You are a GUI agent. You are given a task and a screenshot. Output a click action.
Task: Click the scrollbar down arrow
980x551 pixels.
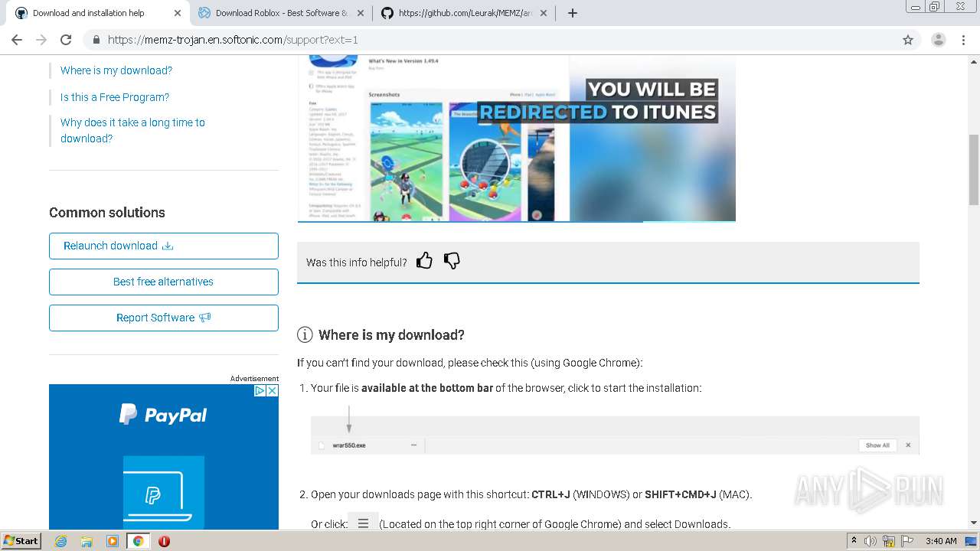tap(973, 523)
